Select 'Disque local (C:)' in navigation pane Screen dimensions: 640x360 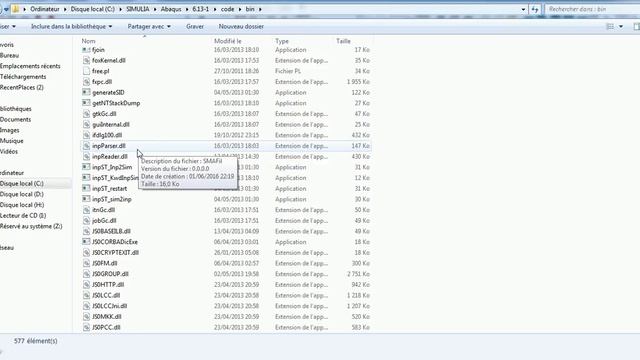point(22,184)
